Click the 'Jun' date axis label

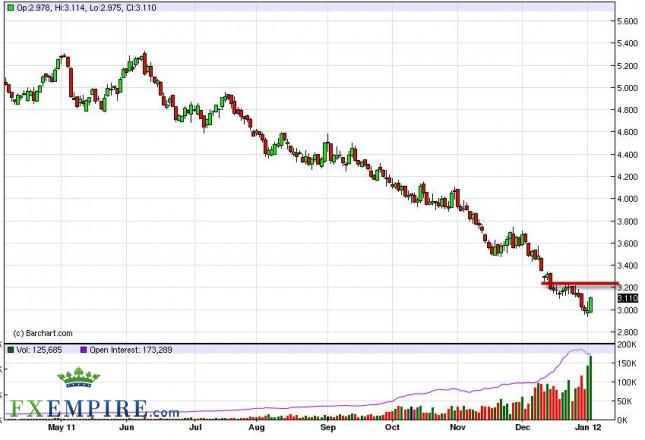(127, 427)
